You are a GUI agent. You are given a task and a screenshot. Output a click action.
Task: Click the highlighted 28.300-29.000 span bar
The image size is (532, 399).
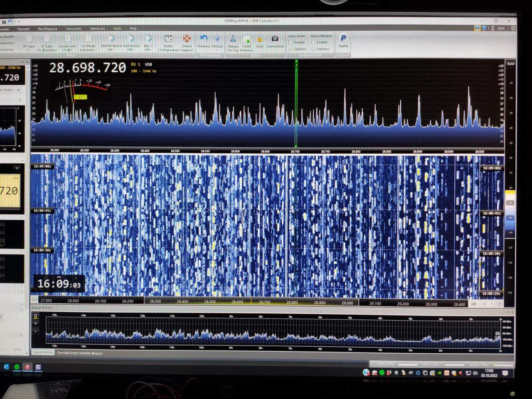[251, 302]
